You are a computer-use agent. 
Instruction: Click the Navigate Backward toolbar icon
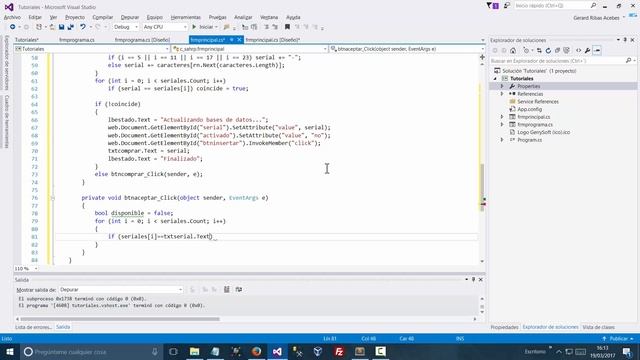[x=13, y=27]
